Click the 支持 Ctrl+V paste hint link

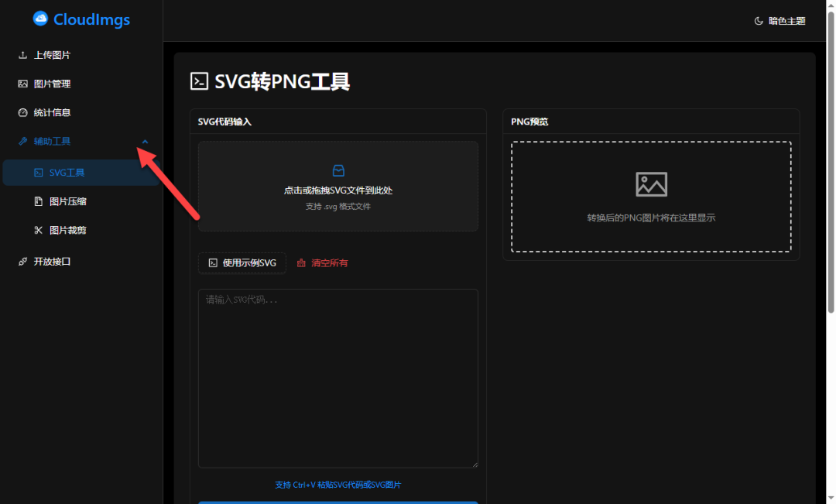click(338, 484)
